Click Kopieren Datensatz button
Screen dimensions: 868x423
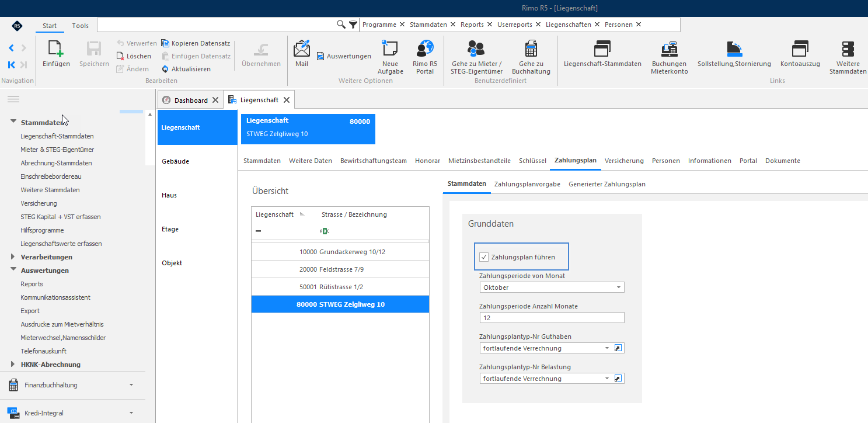click(x=196, y=43)
